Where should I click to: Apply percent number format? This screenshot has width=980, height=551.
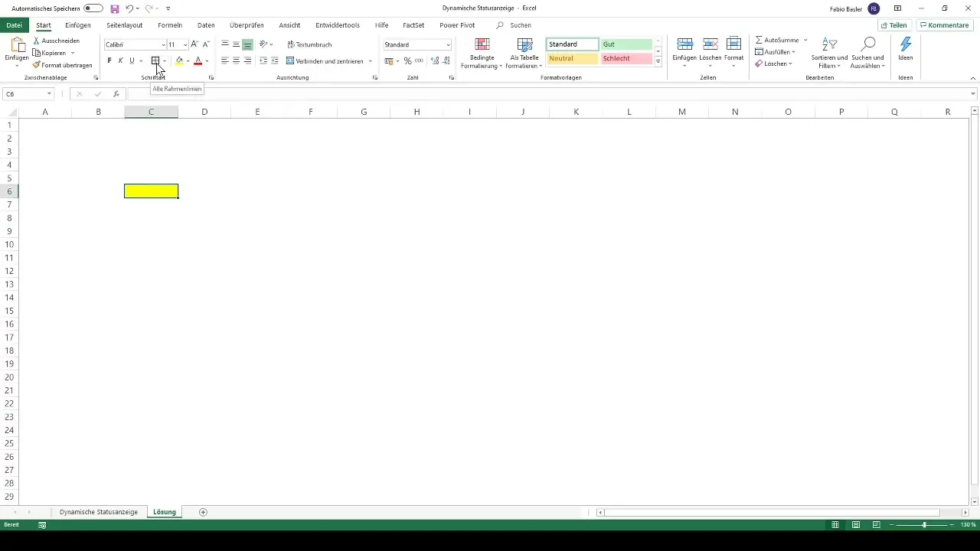(x=407, y=60)
